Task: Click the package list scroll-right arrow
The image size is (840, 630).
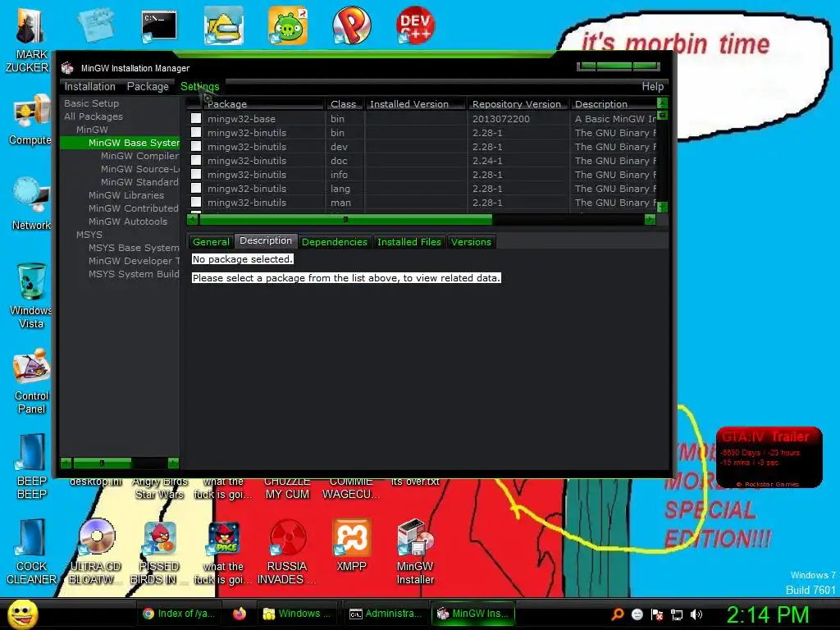Action: pyautogui.click(x=650, y=219)
